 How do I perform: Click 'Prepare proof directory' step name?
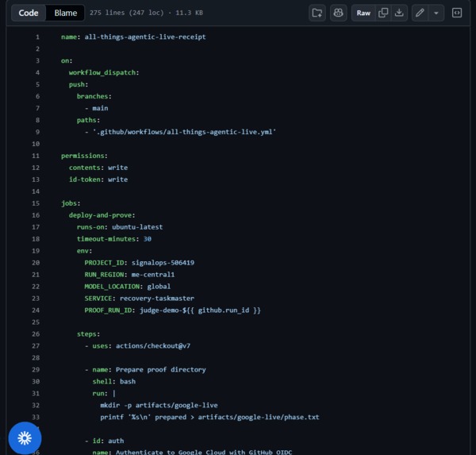point(161,369)
